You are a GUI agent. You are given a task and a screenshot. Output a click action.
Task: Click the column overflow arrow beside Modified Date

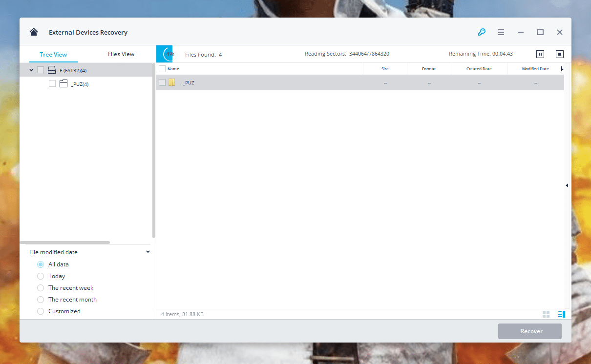562,69
